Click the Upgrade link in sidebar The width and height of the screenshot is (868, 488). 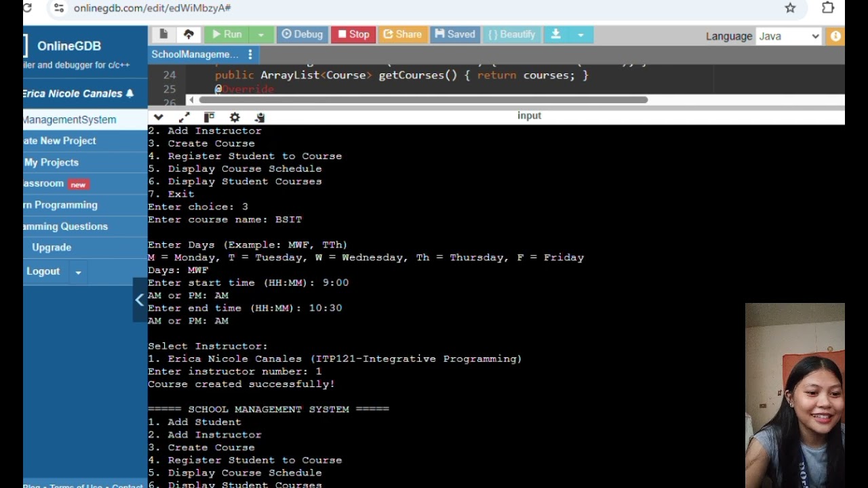point(52,247)
